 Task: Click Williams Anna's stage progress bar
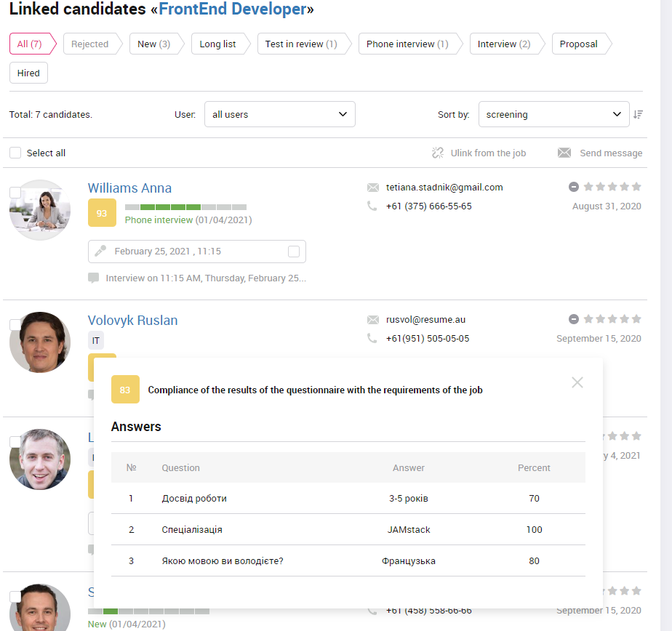[x=185, y=207]
